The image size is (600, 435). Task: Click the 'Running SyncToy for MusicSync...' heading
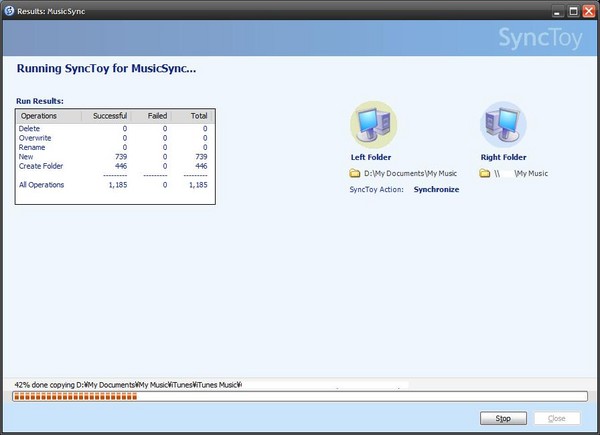click(x=106, y=68)
